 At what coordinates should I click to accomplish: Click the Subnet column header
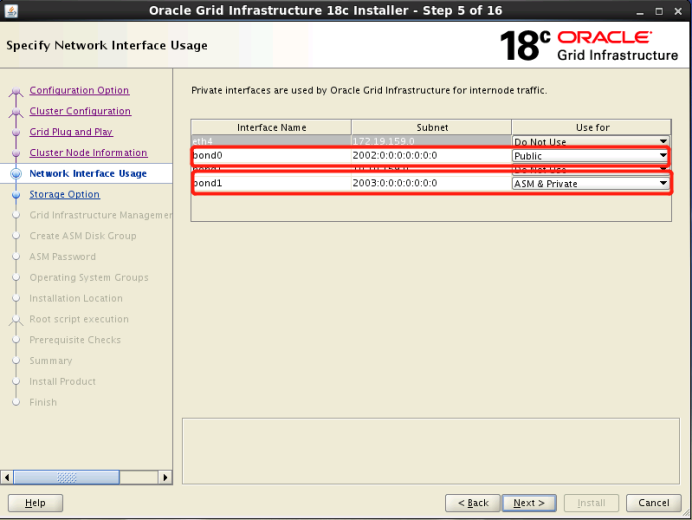[432, 128]
